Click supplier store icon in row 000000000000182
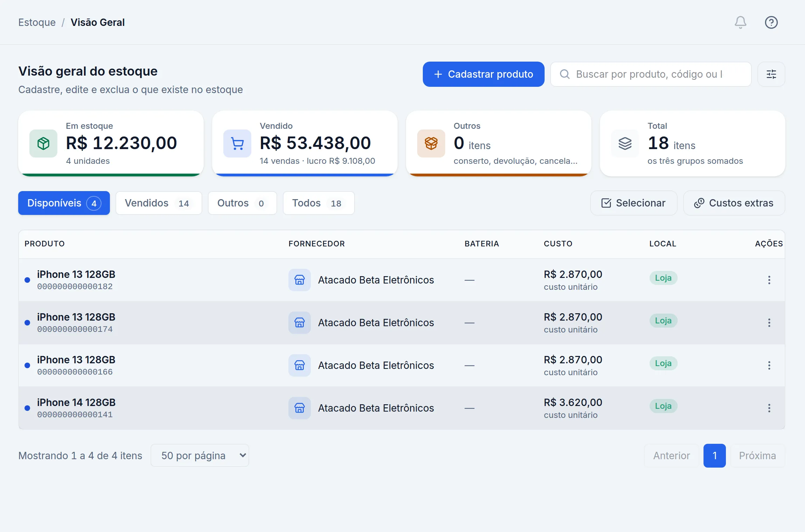Viewport: 805px width, 532px height. click(300, 280)
